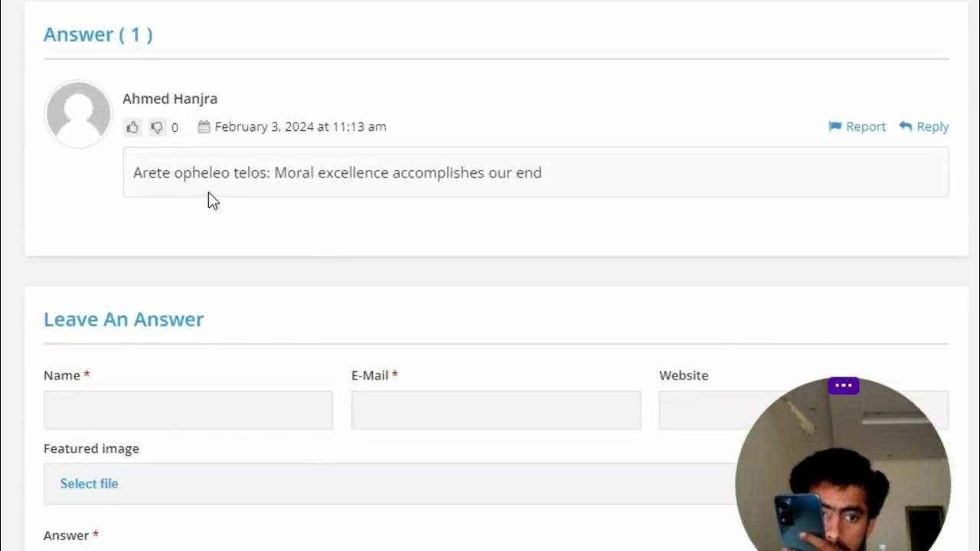Click the calendar icon beside the date

click(x=204, y=126)
